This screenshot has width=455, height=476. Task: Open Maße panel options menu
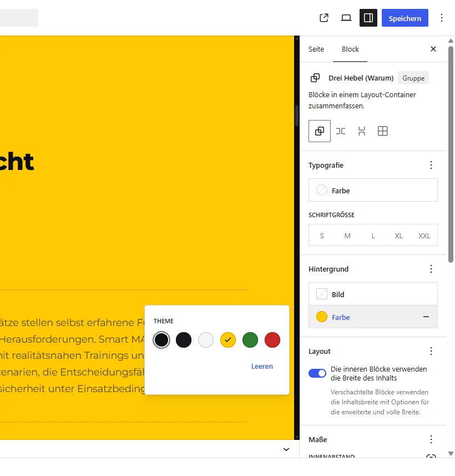431,439
